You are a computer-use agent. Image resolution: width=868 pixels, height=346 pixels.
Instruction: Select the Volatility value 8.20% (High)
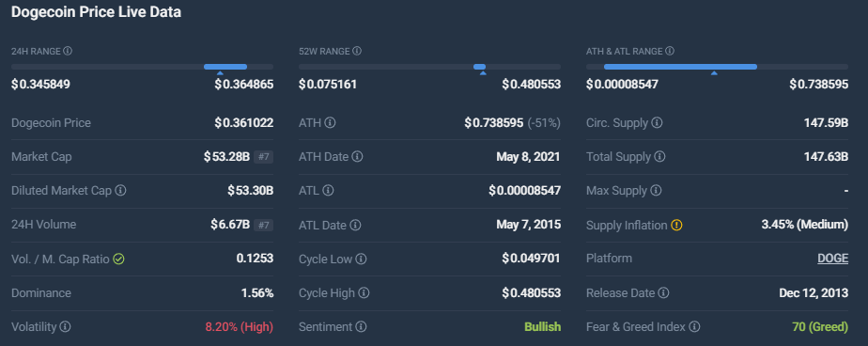(x=240, y=327)
